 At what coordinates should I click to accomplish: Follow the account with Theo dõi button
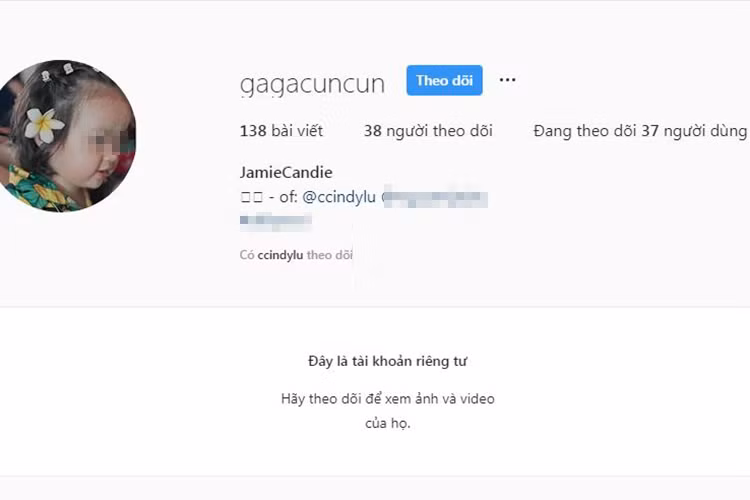(444, 80)
